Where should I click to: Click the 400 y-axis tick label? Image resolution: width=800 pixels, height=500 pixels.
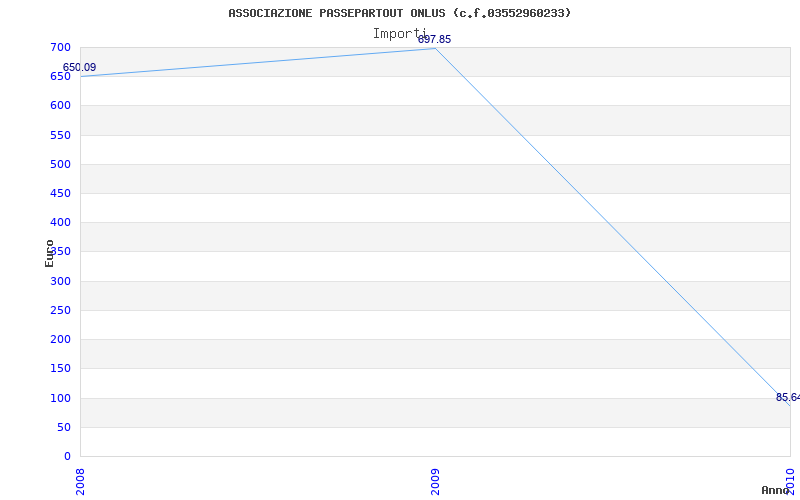tap(60, 222)
